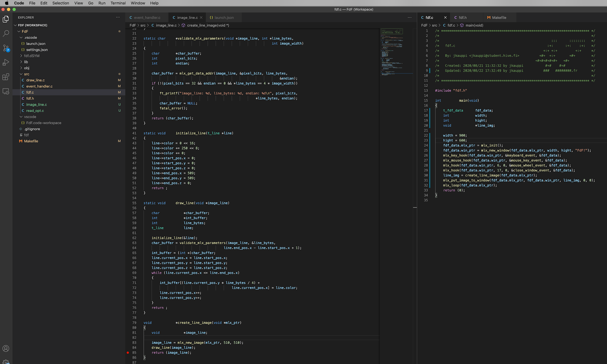Click create_line_image breadcrumb in left editor
The width and height of the screenshot is (607, 364).
click(207, 25)
